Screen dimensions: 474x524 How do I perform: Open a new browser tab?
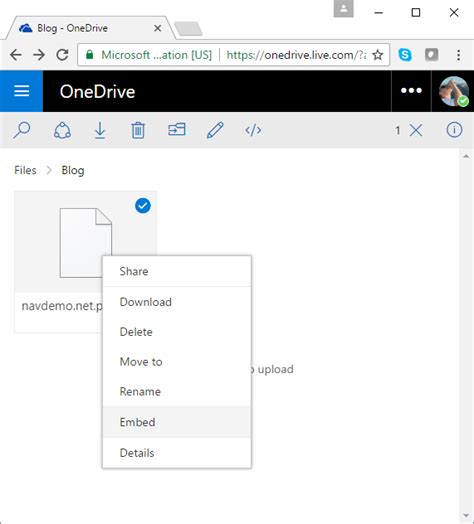click(188, 29)
